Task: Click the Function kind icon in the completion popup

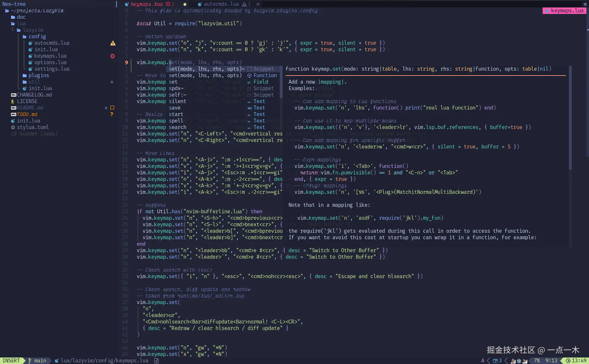Action: point(250,75)
